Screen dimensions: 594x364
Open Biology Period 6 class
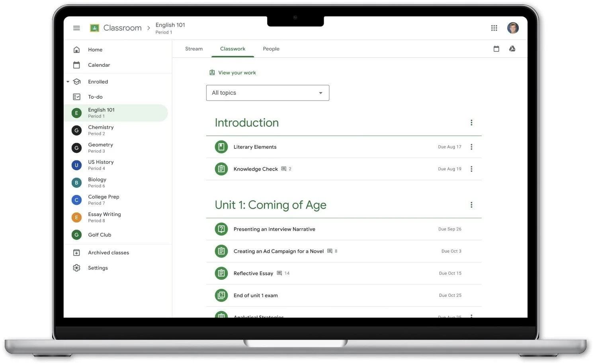(116, 183)
